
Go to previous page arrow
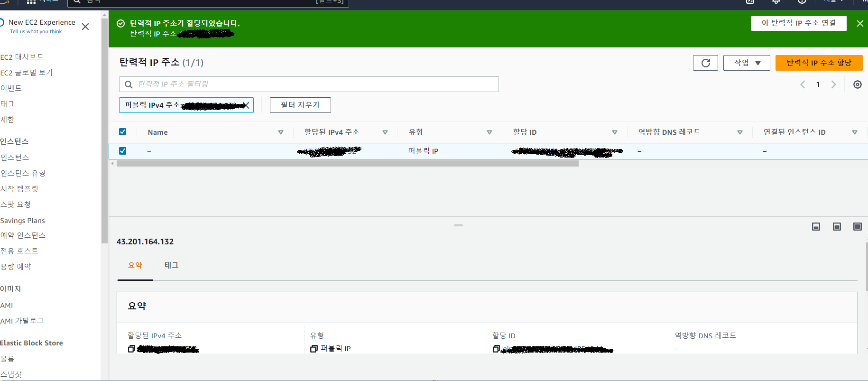(803, 84)
